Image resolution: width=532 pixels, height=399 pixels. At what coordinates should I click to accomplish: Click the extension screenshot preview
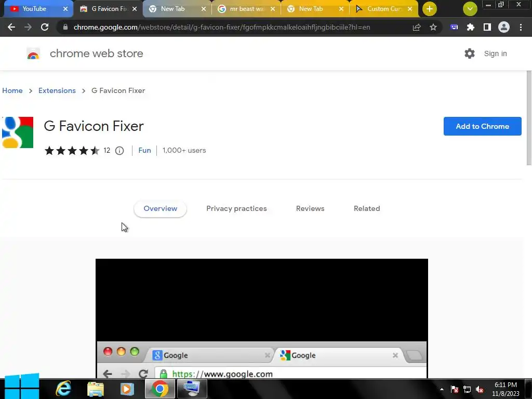(x=262, y=318)
